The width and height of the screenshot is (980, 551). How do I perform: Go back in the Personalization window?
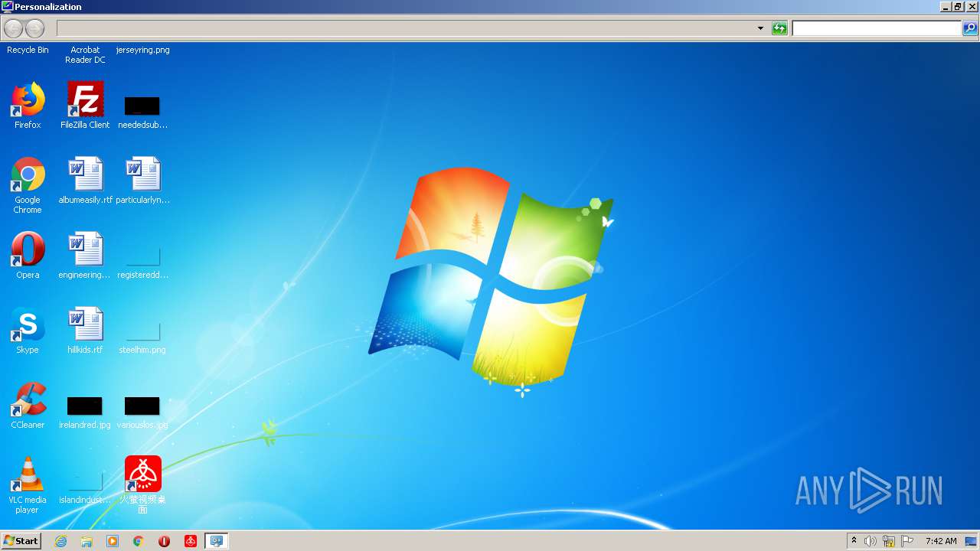coord(14,29)
